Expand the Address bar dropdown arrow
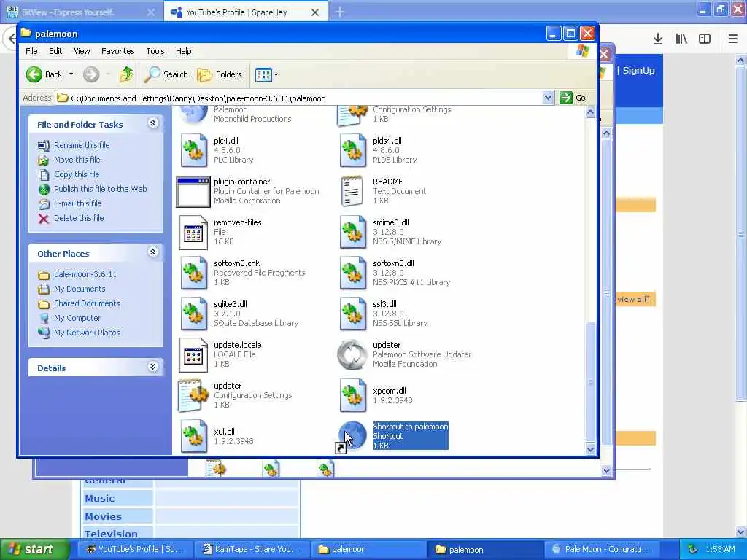 point(548,98)
